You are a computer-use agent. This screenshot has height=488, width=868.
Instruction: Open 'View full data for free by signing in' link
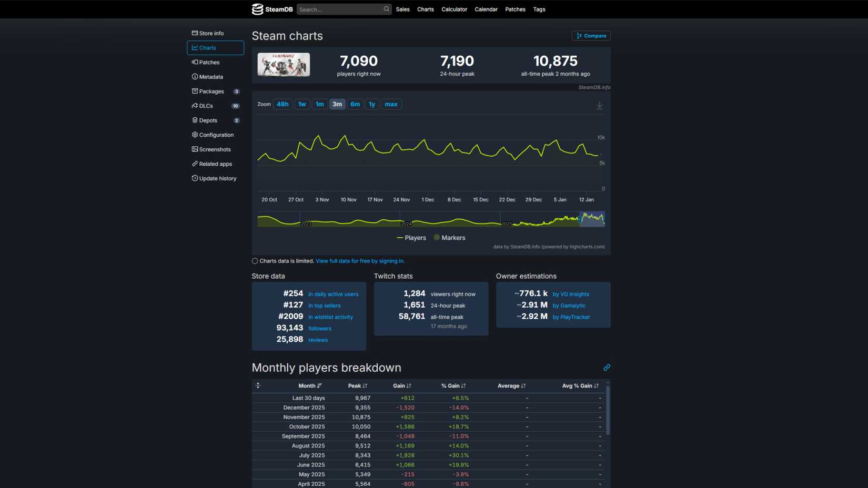tap(360, 261)
